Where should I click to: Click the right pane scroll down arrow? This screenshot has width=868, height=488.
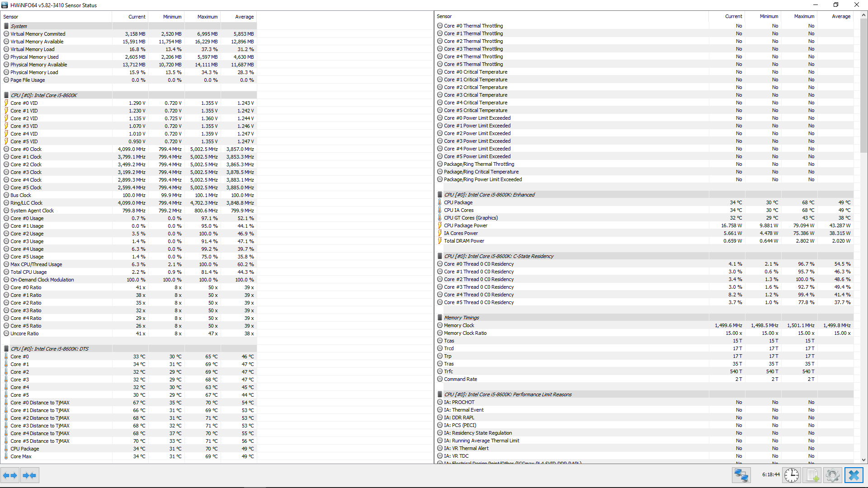coord(863,460)
